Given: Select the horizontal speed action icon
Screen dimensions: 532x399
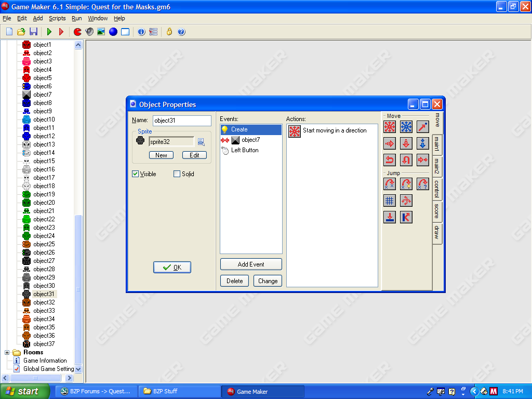Looking at the screenshot, I should (x=390, y=143).
